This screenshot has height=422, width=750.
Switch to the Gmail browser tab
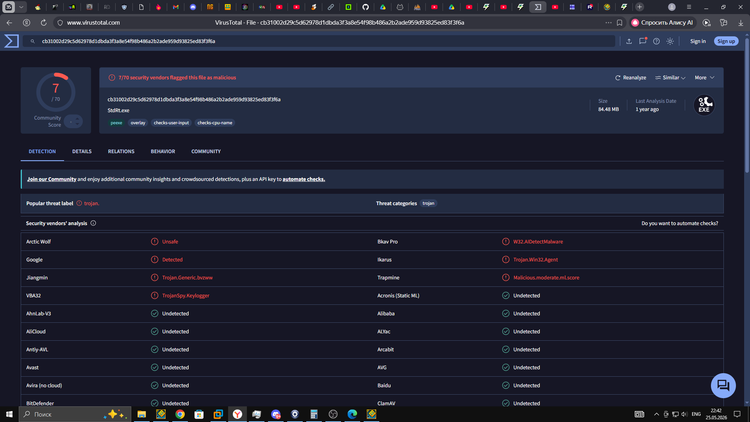[x=176, y=7]
